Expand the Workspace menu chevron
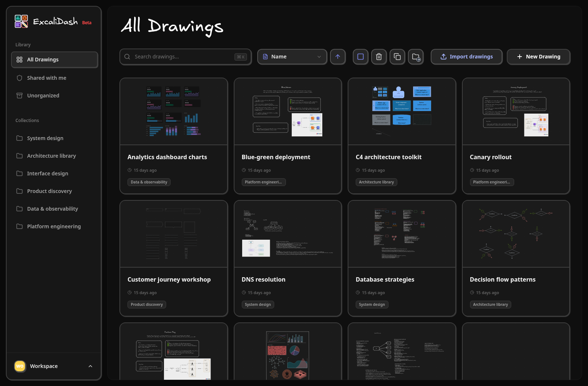Image resolution: width=588 pixels, height=386 pixels. pyautogui.click(x=90, y=366)
